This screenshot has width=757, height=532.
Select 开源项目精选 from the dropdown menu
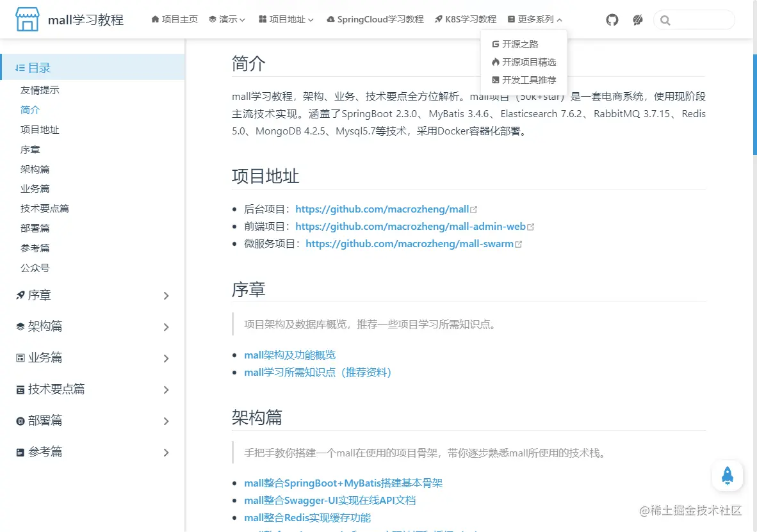(524, 62)
